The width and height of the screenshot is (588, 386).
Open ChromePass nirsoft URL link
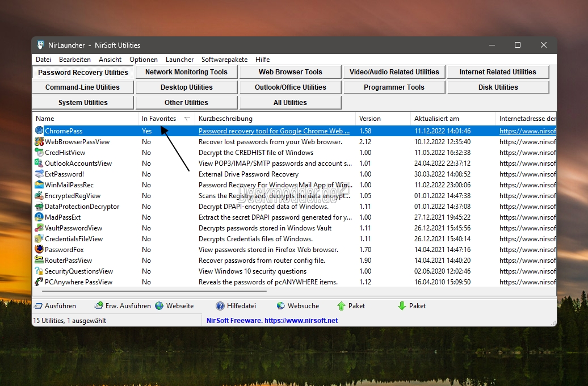(528, 131)
